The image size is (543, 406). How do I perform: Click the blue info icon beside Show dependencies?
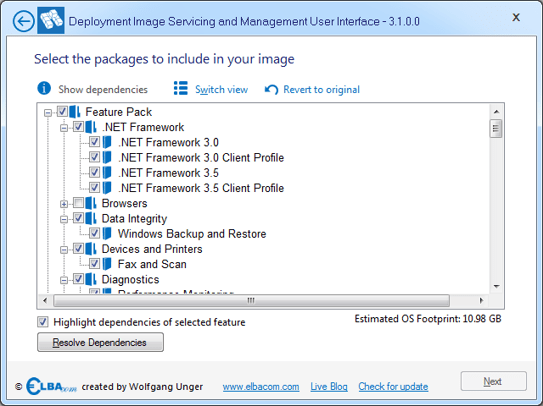(44, 88)
